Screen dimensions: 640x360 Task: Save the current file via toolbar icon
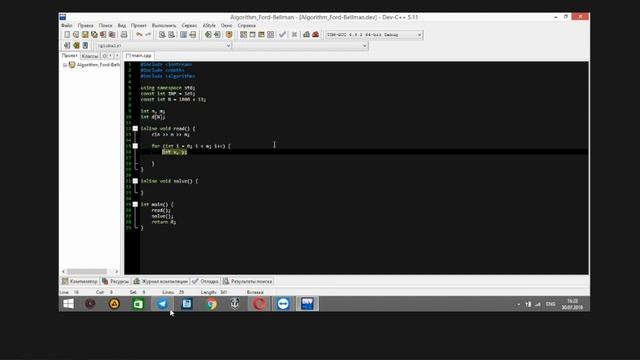click(x=85, y=35)
